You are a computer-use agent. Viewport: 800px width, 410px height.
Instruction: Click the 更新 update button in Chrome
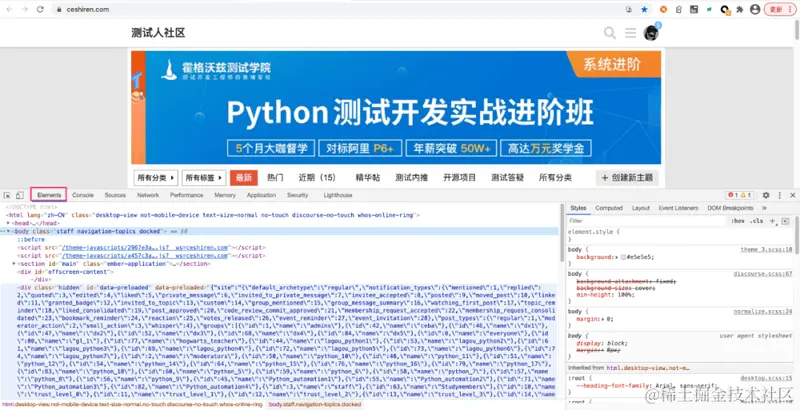coord(780,9)
